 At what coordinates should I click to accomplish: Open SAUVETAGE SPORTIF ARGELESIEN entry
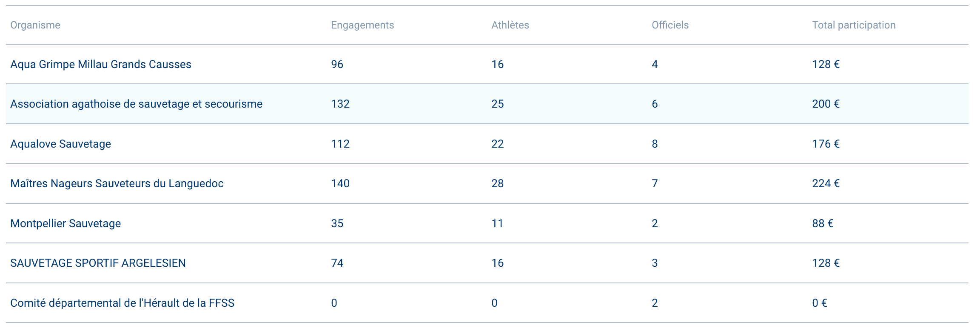coord(98,263)
